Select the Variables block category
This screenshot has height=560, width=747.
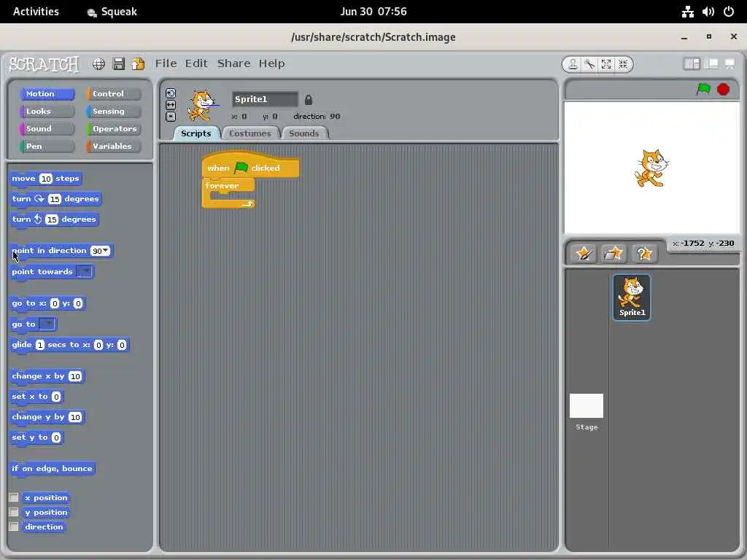(114, 146)
